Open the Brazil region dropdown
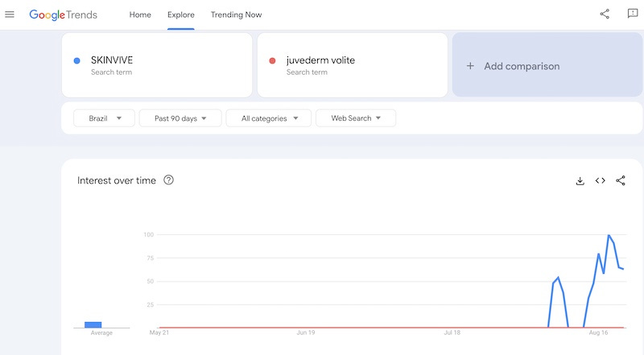This screenshot has width=644, height=355. [x=104, y=118]
